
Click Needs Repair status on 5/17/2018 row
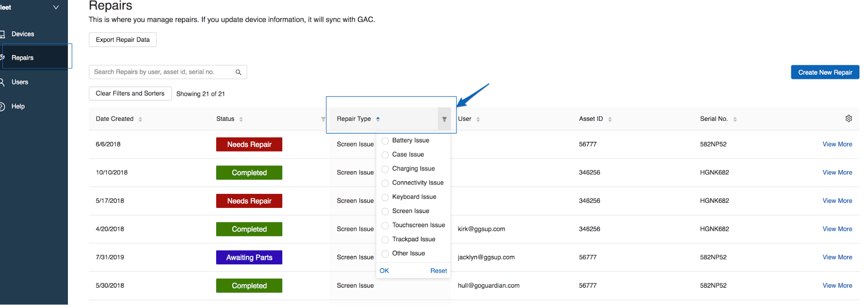pos(249,201)
